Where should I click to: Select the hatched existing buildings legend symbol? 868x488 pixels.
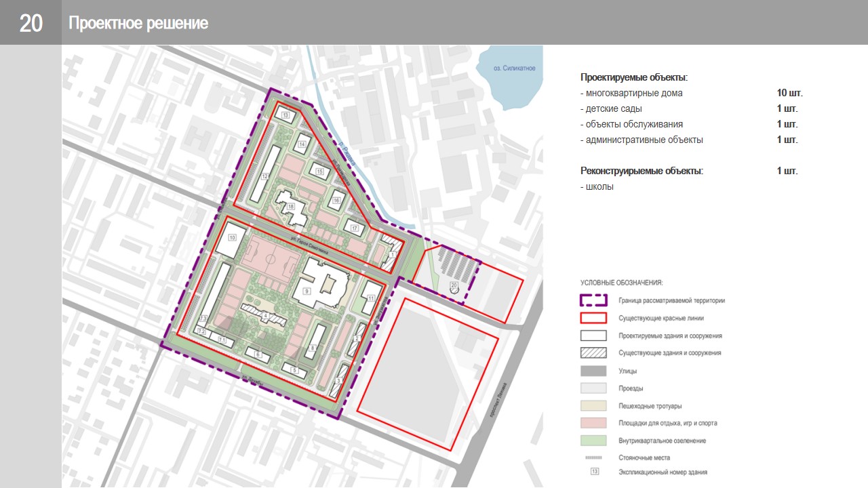[593, 353]
